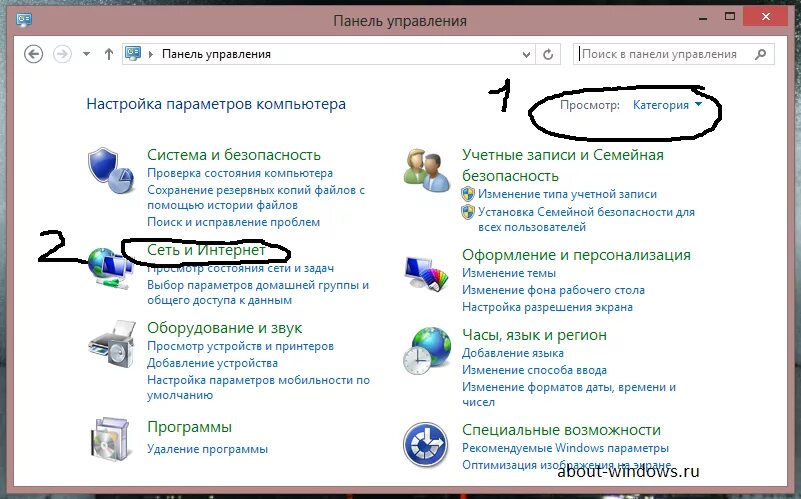Open Система и безопасность category
The height and width of the screenshot is (499, 801).
point(234,155)
